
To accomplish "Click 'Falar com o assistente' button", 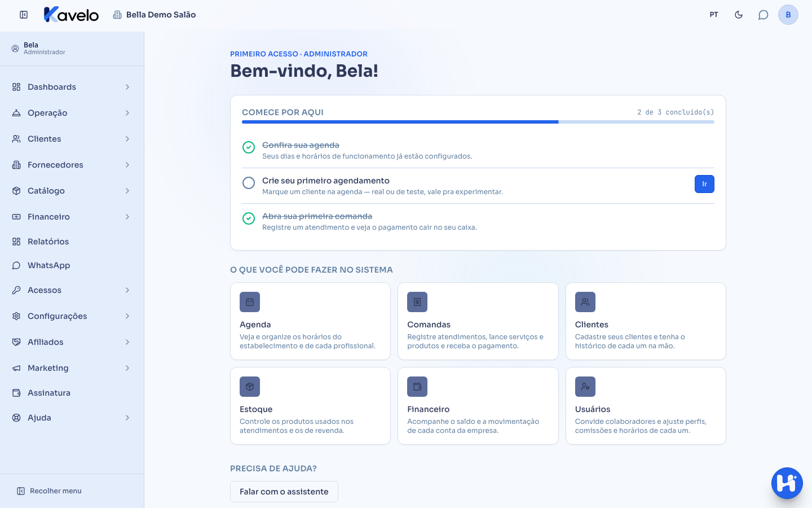I will tap(284, 492).
